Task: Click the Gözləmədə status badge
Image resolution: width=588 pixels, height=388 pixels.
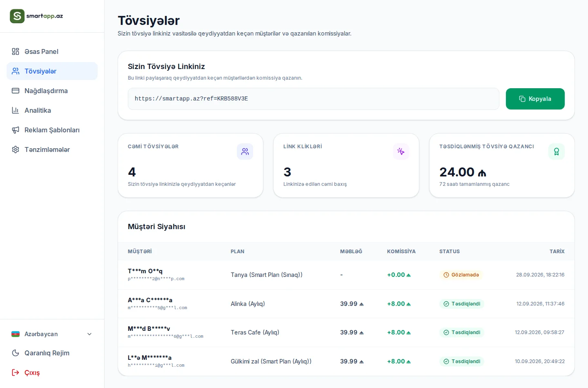Action: [461, 275]
